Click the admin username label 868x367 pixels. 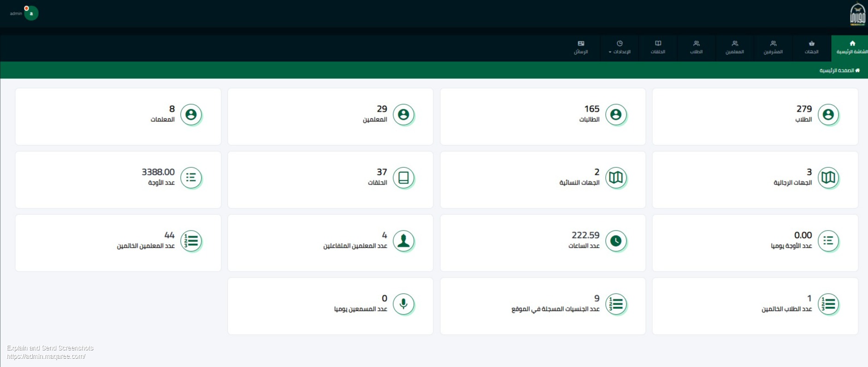click(x=16, y=14)
